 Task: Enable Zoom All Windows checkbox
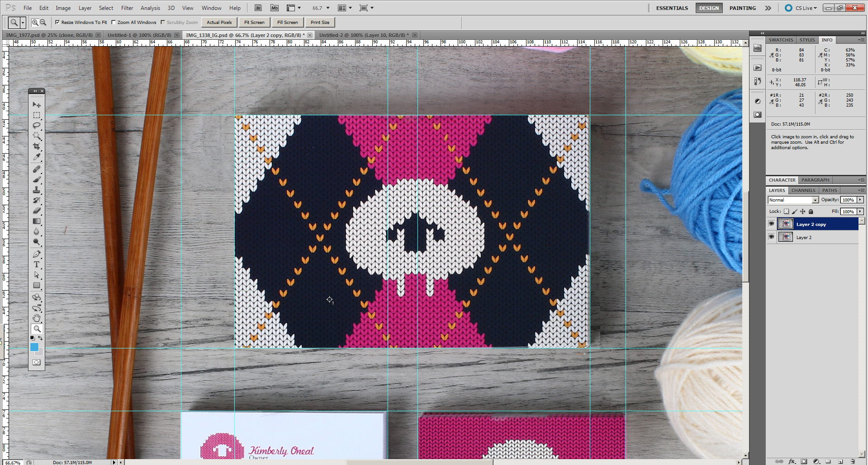pyautogui.click(x=114, y=22)
